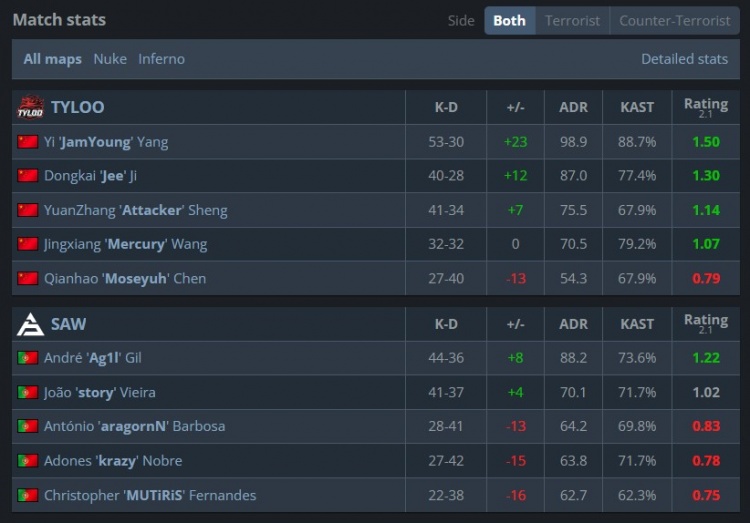Switch to the Inferno map tab

coord(161,59)
